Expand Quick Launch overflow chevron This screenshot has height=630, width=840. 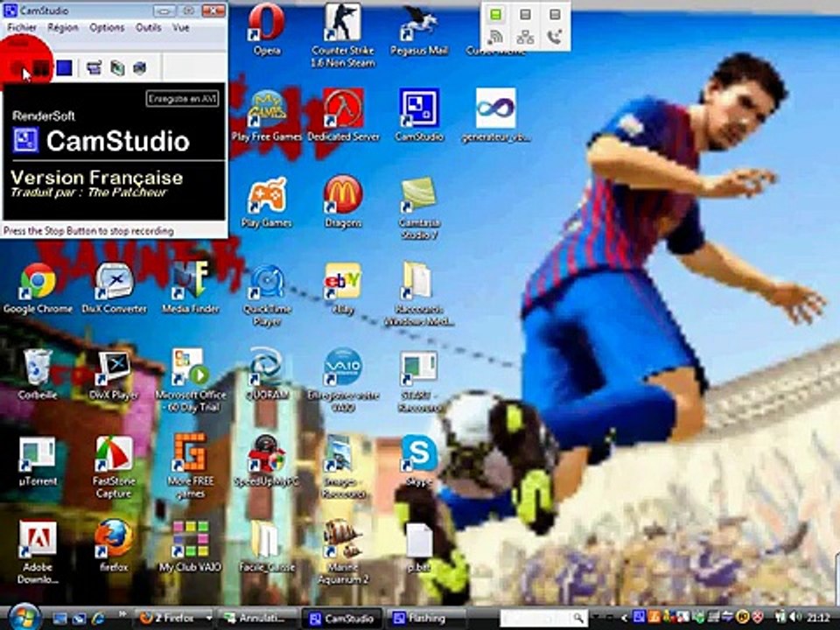click(122, 614)
